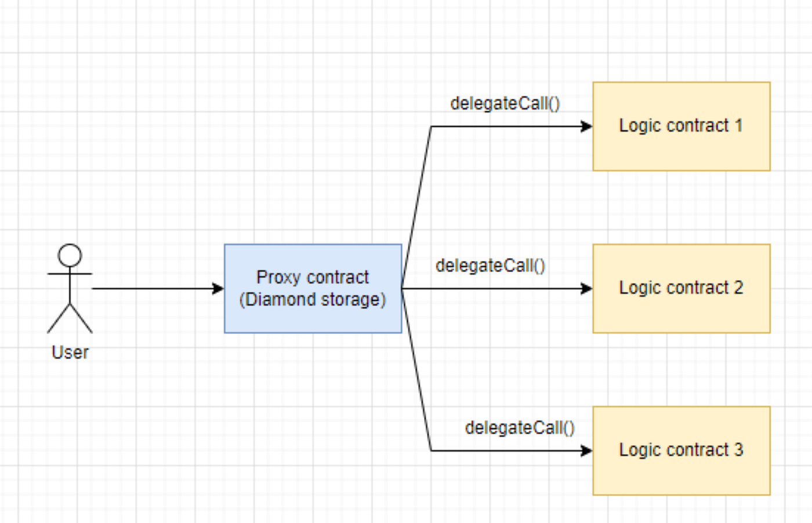Select the Logic contract 3 box
This screenshot has width=812, height=523.
click(681, 451)
